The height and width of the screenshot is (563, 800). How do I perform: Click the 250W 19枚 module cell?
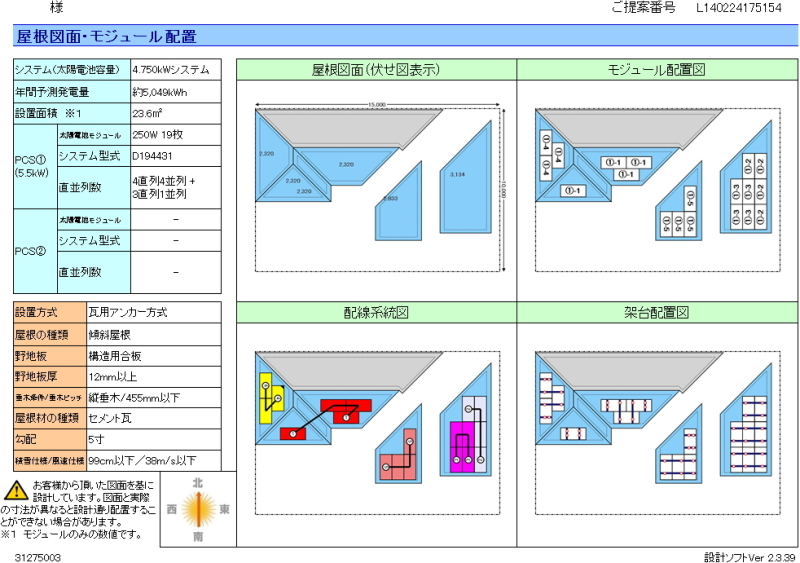click(158, 134)
